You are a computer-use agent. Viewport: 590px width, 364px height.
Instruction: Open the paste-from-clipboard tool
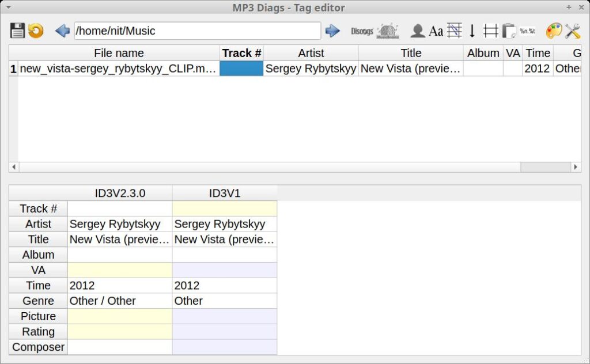coord(508,31)
